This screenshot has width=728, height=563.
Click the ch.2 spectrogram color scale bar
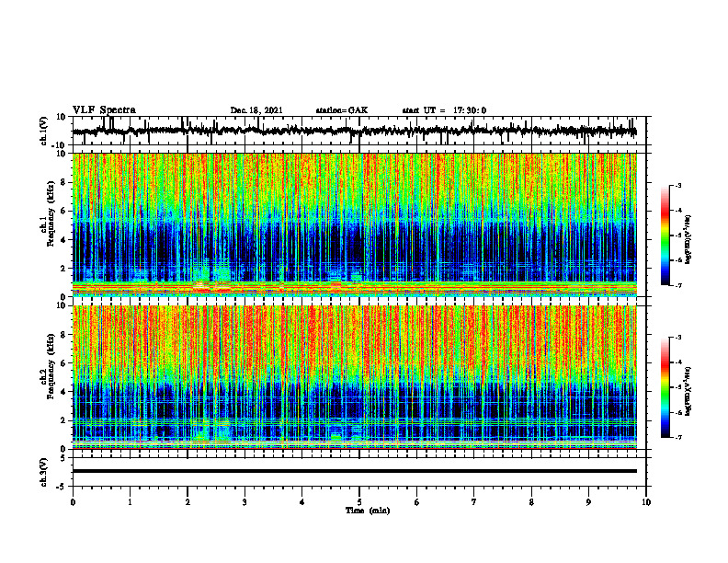[665, 387]
